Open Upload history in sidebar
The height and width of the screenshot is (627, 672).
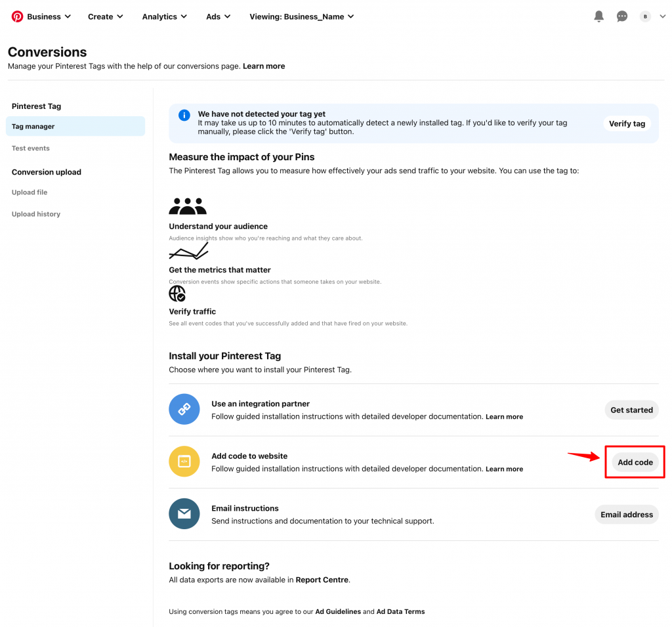click(x=36, y=214)
